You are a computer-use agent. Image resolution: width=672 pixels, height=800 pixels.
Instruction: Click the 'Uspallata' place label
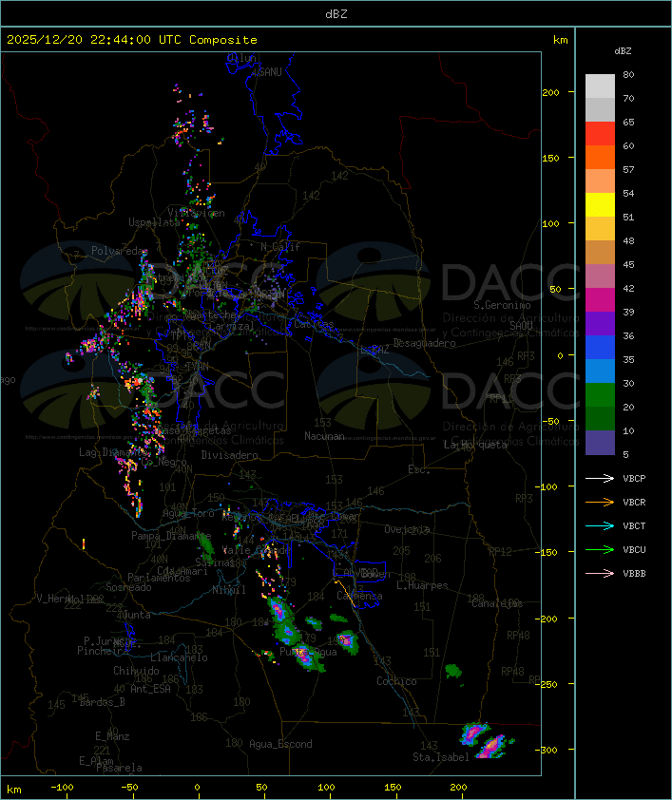pos(154,222)
